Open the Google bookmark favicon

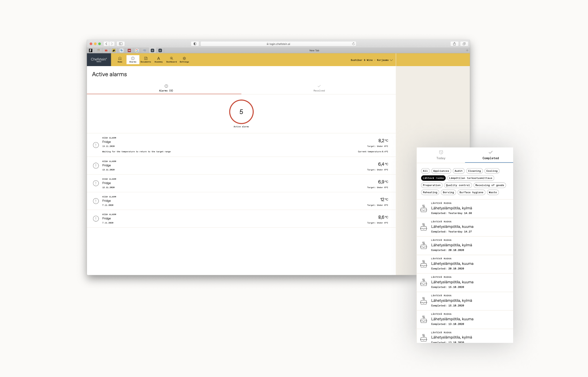point(137,50)
